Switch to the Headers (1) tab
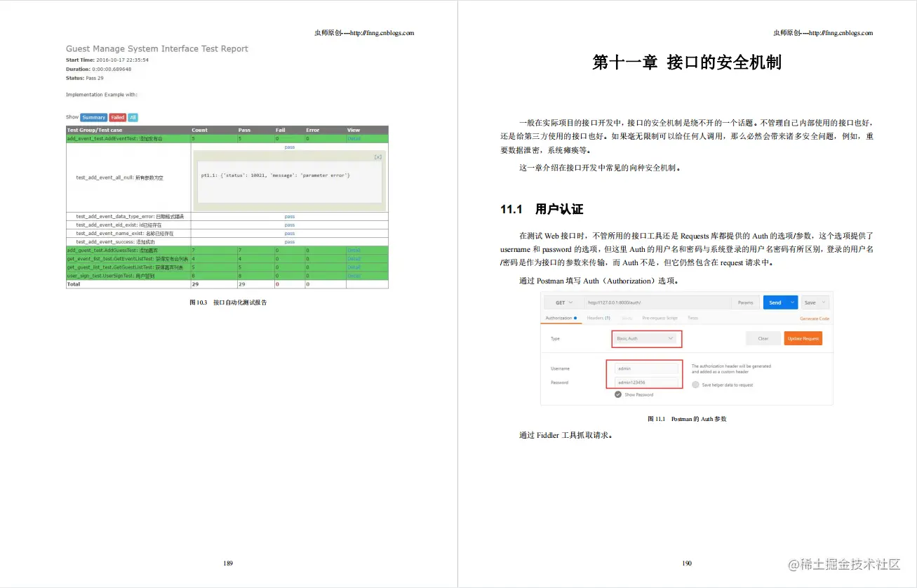This screenshot has height=588, width=917. click(x=598, y=318)
